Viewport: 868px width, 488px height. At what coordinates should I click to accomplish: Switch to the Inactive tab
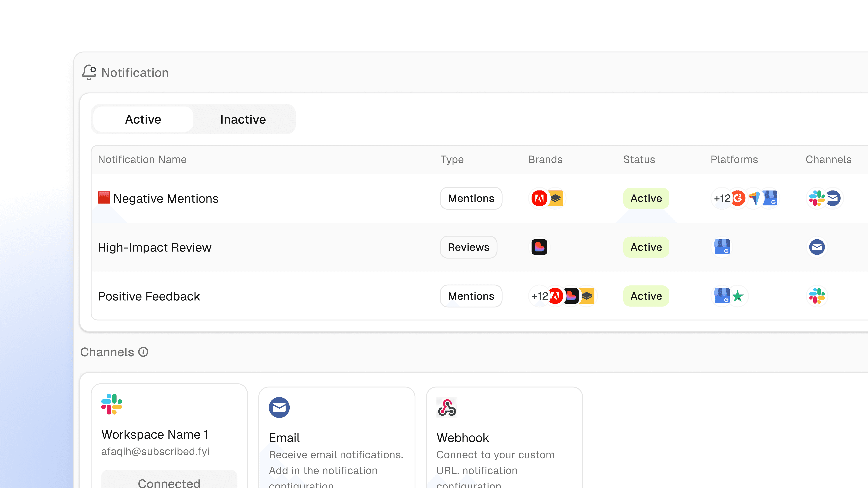click(243, 119)
